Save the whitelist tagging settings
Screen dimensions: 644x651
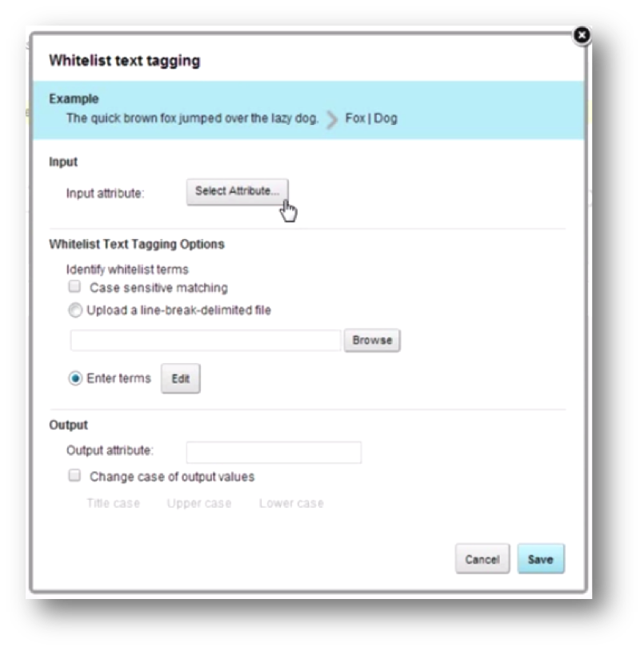click(541, 559)
